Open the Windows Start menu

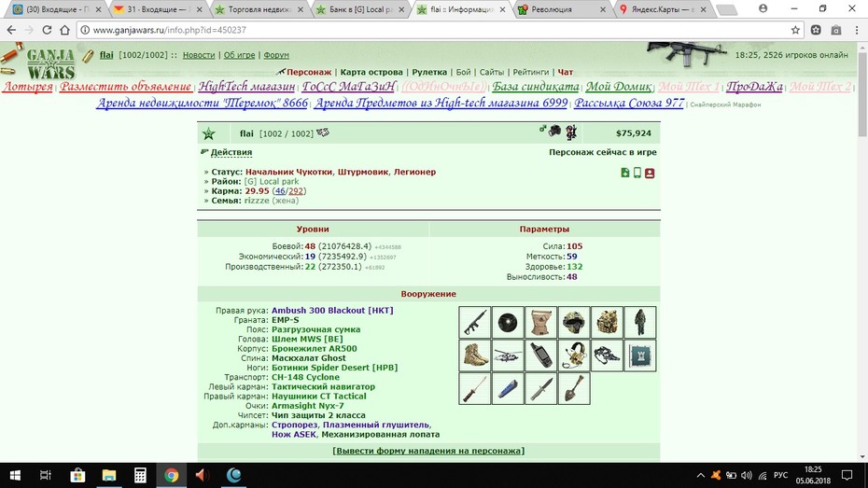coord(15,475)
